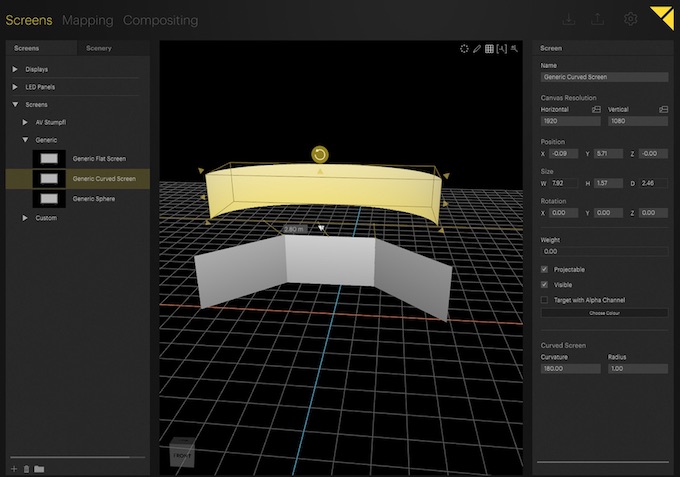Click the download/import icon in header
The image size is (680, 477).
click(569, 19)
